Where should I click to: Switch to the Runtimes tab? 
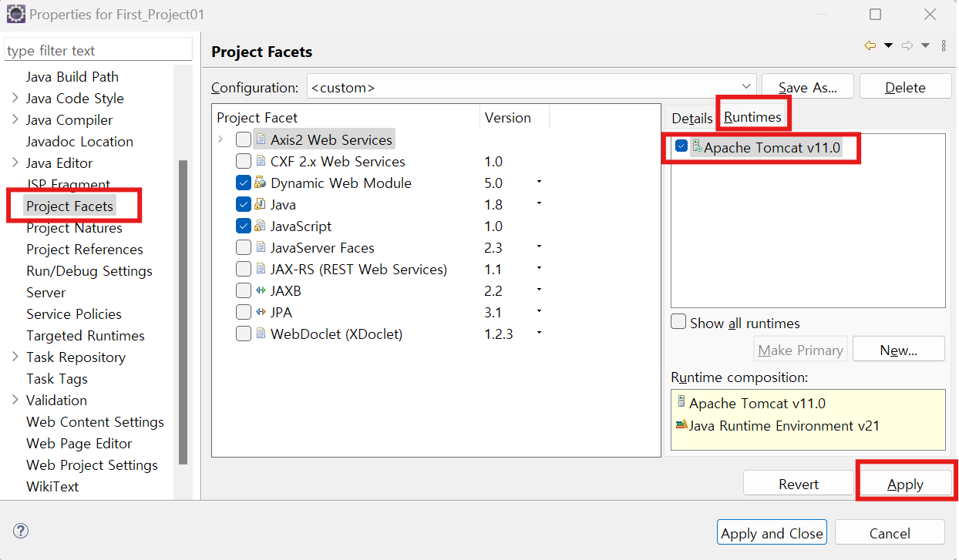coord(752,116)
